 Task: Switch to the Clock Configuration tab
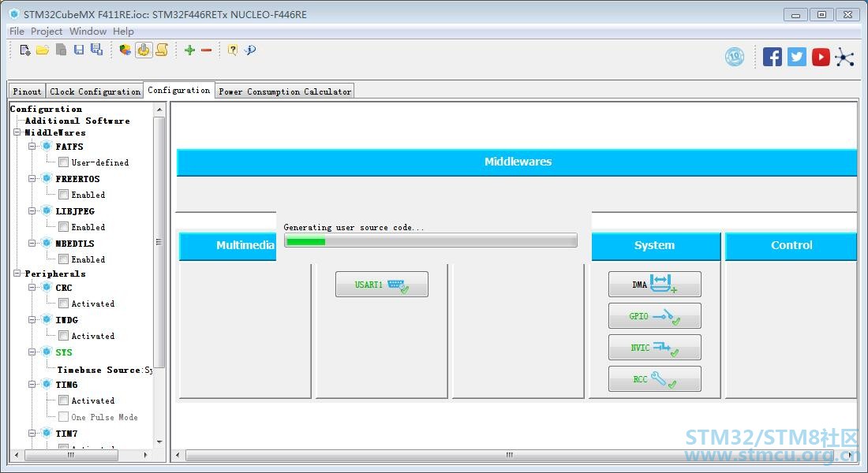point(95,91)
